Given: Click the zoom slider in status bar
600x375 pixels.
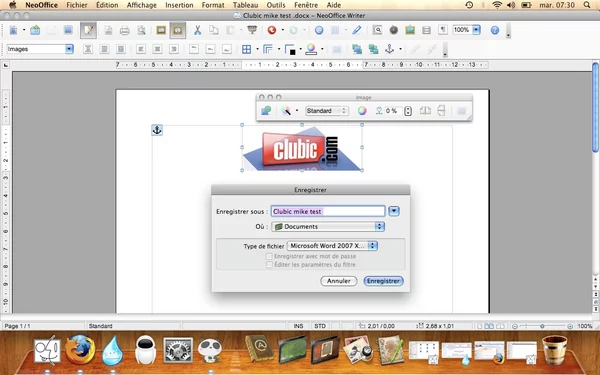Looking at the screenshot, I should click(x=542, y=326).
